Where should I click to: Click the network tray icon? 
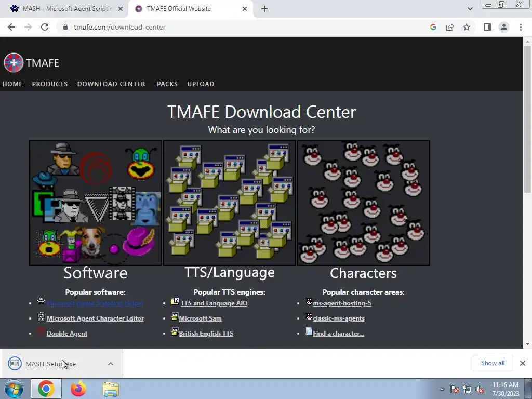467,389
